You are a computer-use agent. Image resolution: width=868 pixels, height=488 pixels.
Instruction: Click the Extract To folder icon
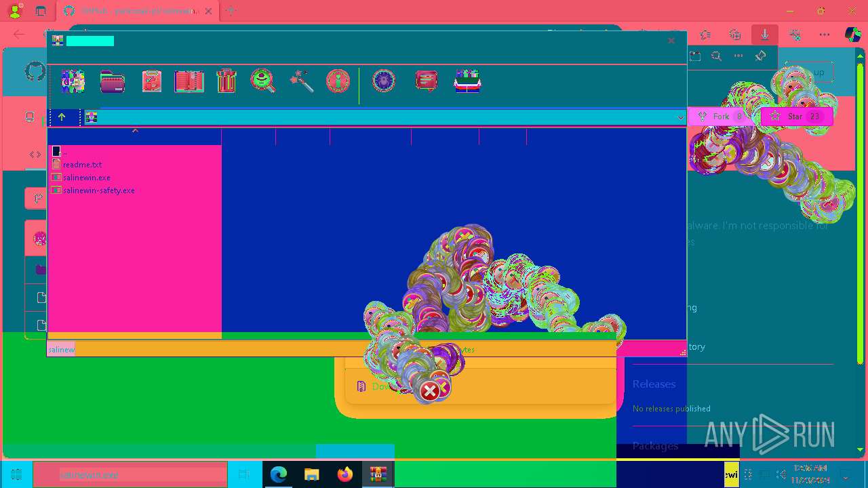click(x=113, y=81)
